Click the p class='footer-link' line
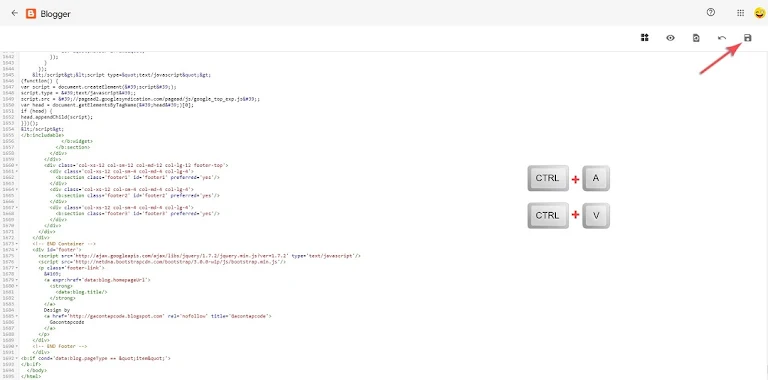This screenshot has height=380, width=768. [x=71, y=267]
